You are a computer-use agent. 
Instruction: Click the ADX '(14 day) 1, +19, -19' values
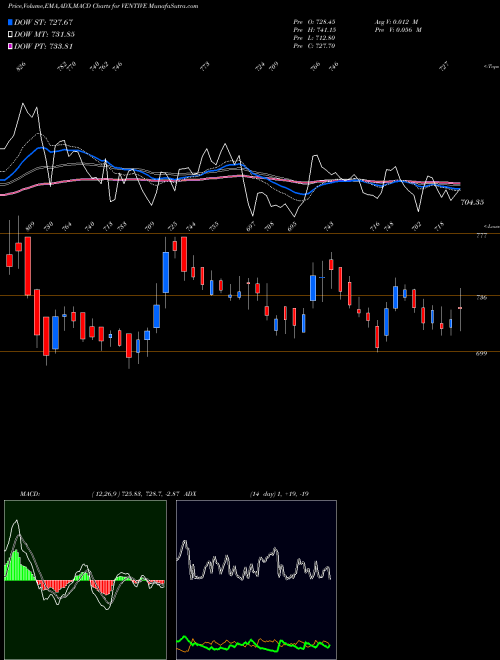(x=279, y=494)
